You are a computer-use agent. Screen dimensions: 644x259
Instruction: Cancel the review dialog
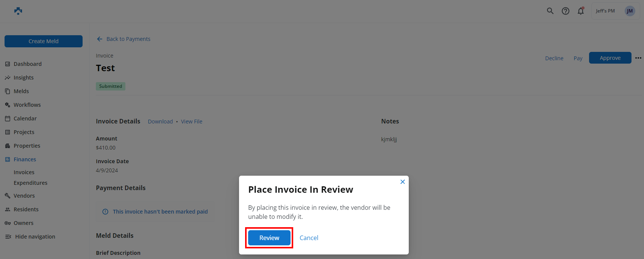[309, 238]
